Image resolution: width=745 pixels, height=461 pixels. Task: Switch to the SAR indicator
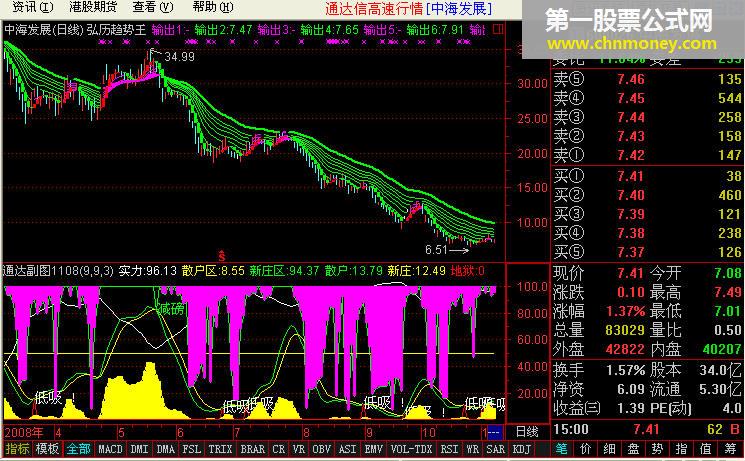click(x=496, y=449)
